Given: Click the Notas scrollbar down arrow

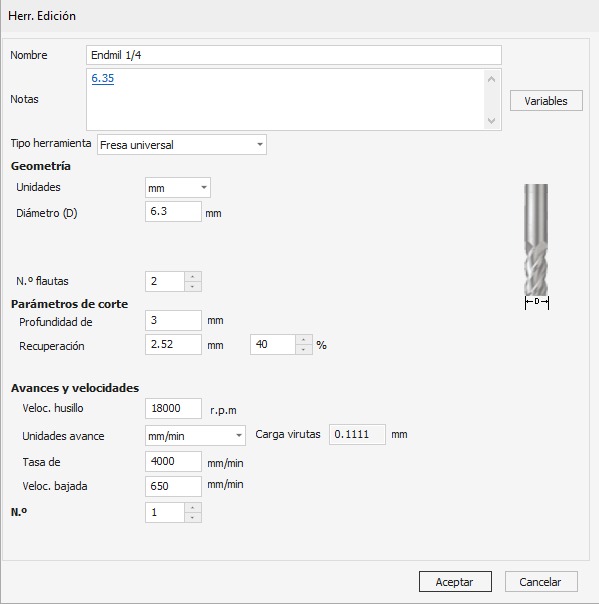Looking at the screenshot, I should pos(491,121).
